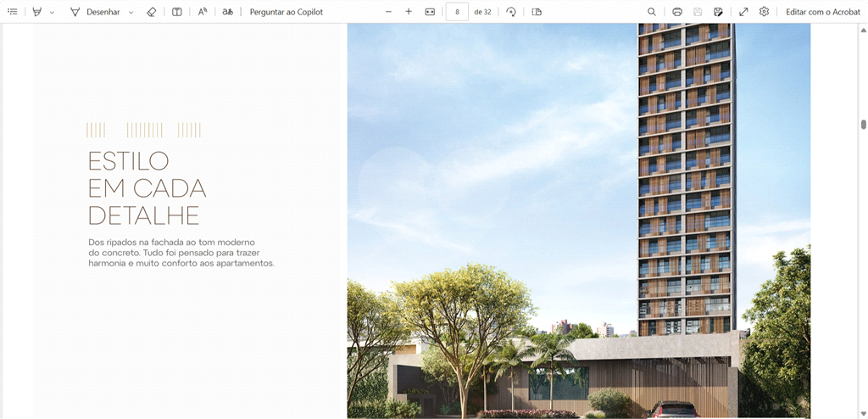
Task: Expand the highlighter color options dropdown
Action: 52,13
